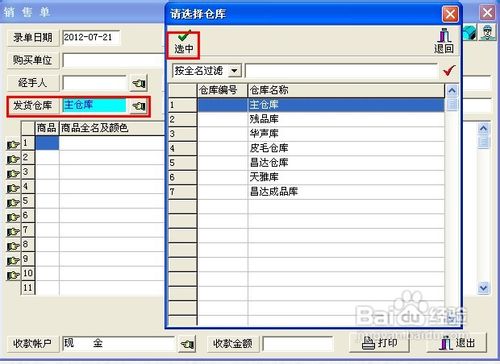Close the 销售单 window
This screenshot has height=364, width=500.
(x=487, y=13)
